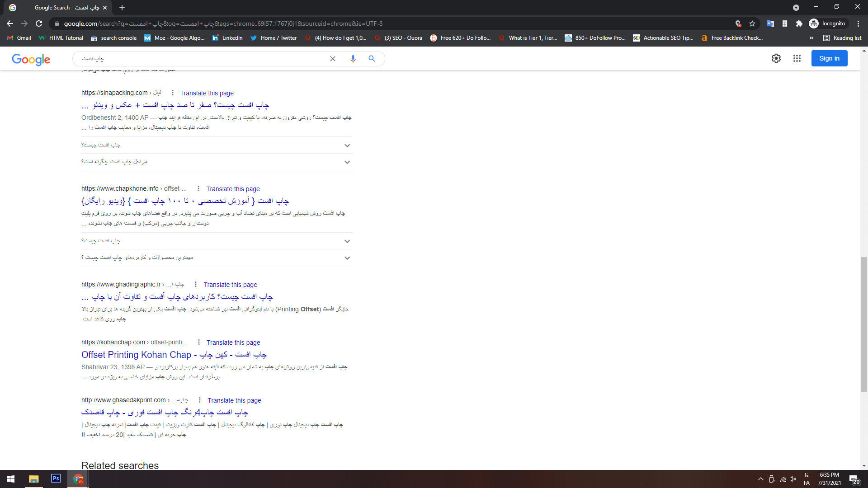Click Translate this page for kohanchap.com
This screenshot has width=868, height=488.
coord(233,343)
